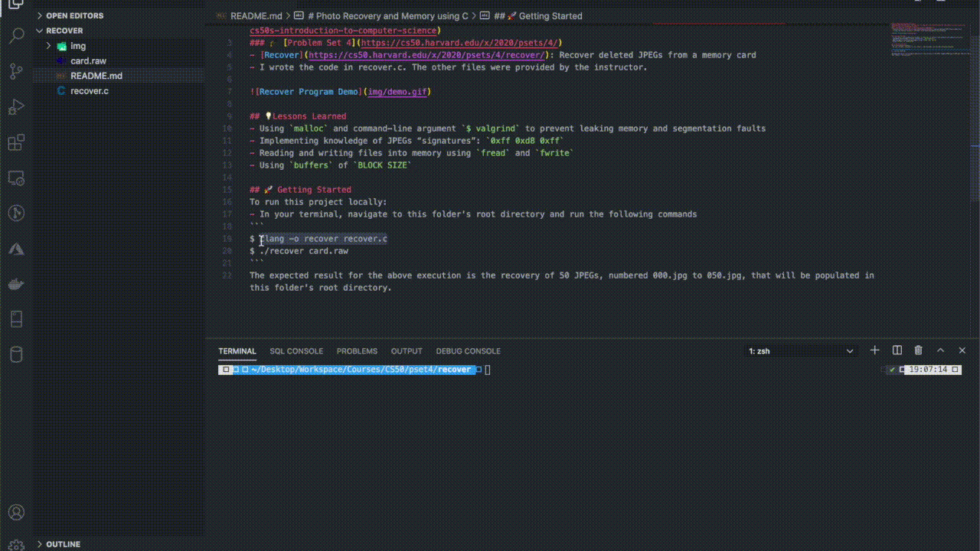Click the terminal path ending in recover
Screen dimensions: 980x551
pyautogui.click(x=361, y=370)
